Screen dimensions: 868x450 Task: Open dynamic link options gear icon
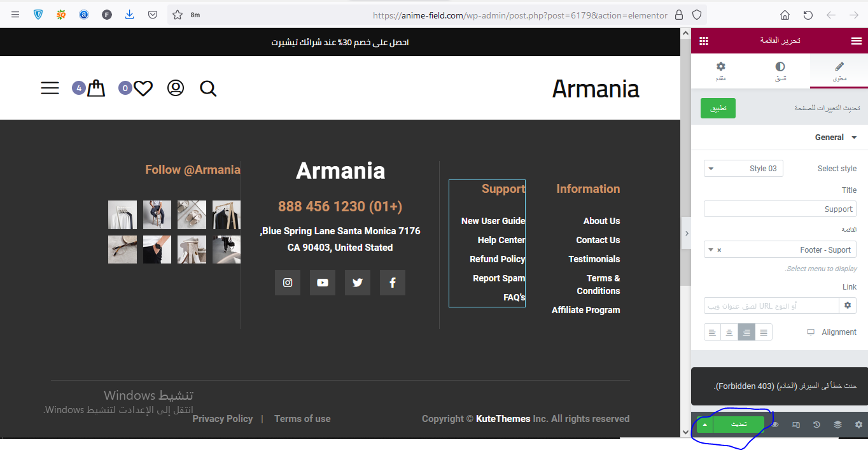click(848, 306)
